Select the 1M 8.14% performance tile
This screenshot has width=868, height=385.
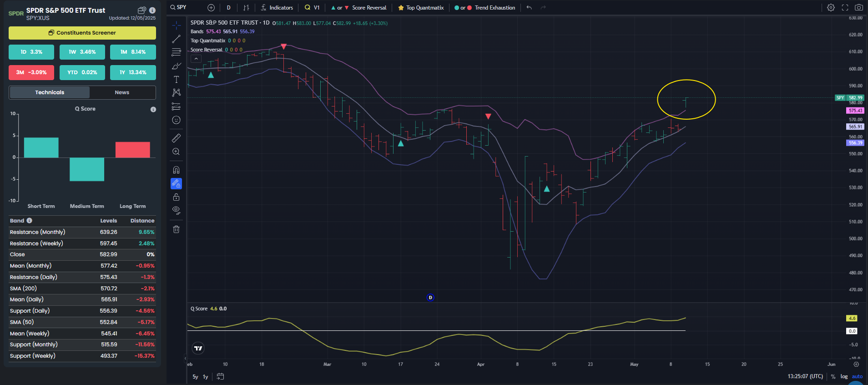(133, 52)
